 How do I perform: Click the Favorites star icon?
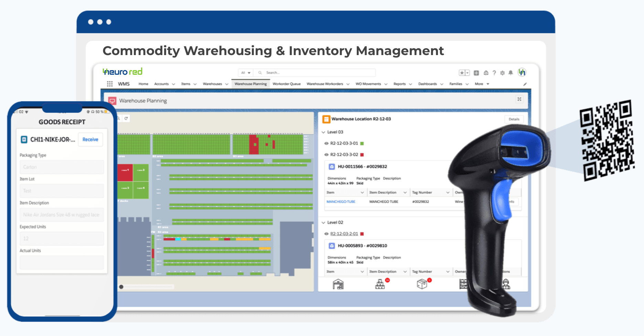462,73
